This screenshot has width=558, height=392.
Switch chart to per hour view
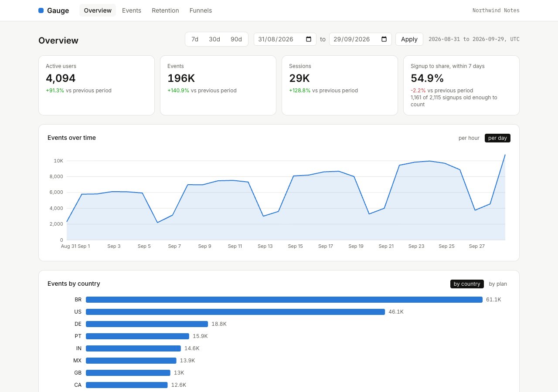[x=469, y=138]
